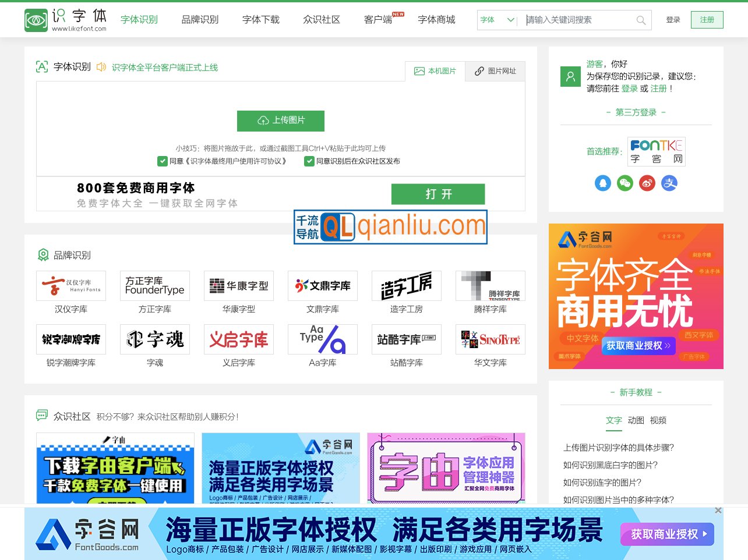Log in with the QQ icon
748x560 pixels.
tap(603, 183)
